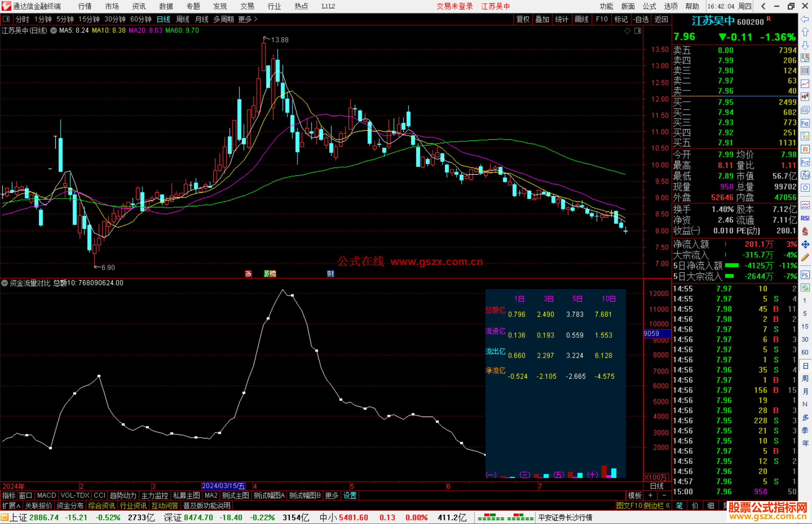
Task: Click the four-way move arrows icon
Action: point(805,245)
